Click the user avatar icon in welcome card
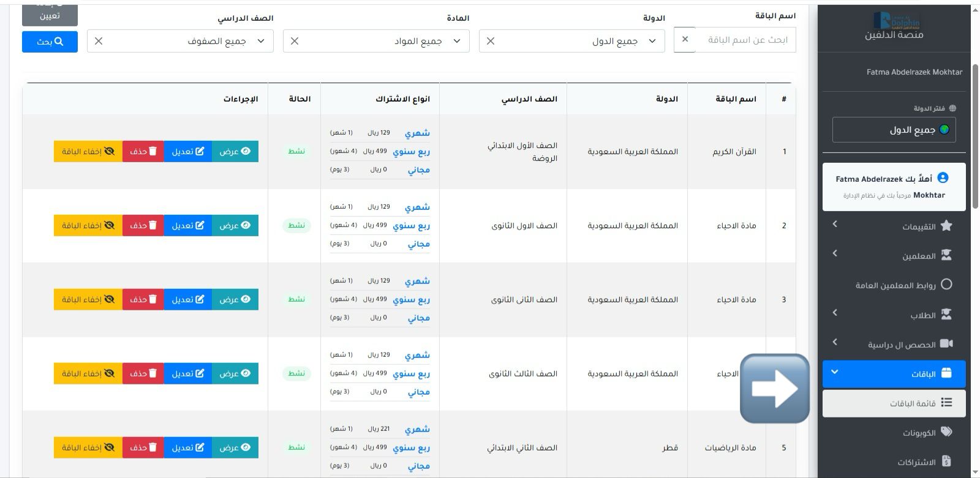Screen dimensions: 980x478 (x=943, y=178)
